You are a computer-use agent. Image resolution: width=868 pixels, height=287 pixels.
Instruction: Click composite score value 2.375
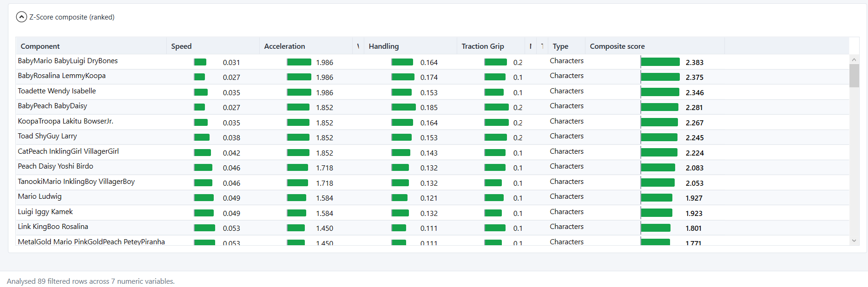694,77
